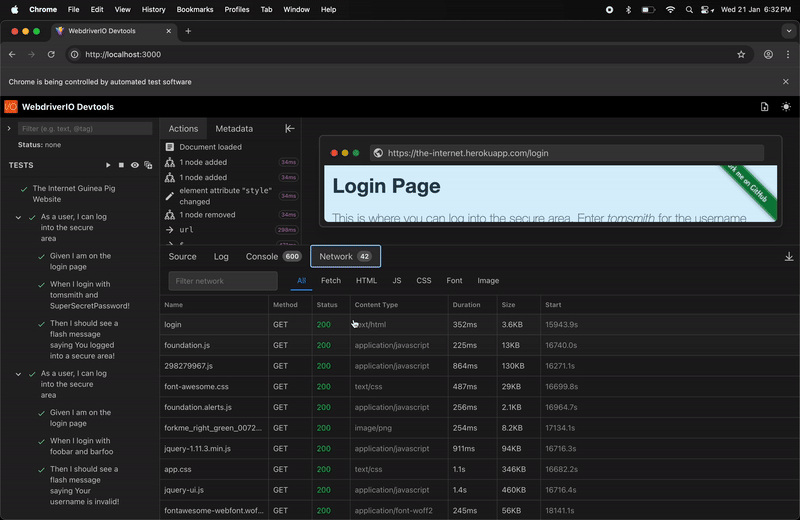
Task: Switch to the Metadata tab
Action: point(234,129)
